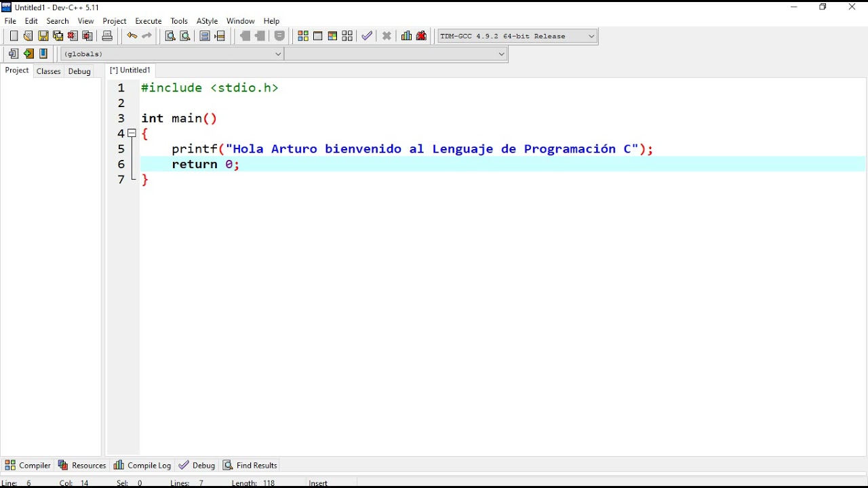This screenshot has width=868, height=488.
Task: Switch to the Classes sidebar tab
Action: click(49, 71)
